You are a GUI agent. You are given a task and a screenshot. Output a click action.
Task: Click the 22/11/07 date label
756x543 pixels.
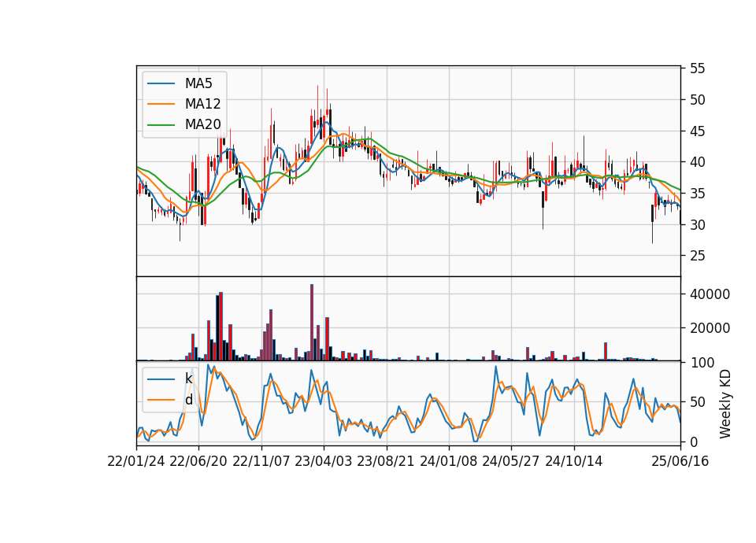pos(261,462)
